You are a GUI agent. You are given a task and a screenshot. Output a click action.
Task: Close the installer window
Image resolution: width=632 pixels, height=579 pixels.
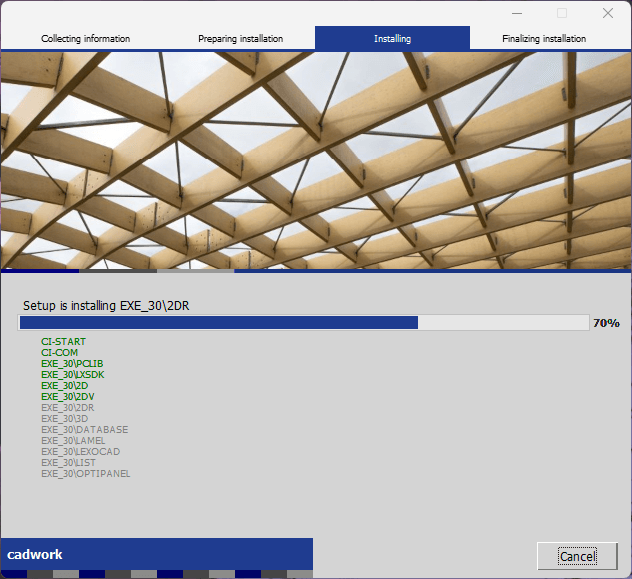coord(608,13)
